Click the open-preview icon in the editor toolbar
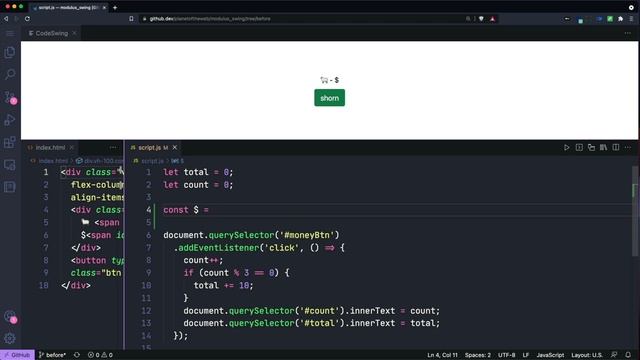 591,147
